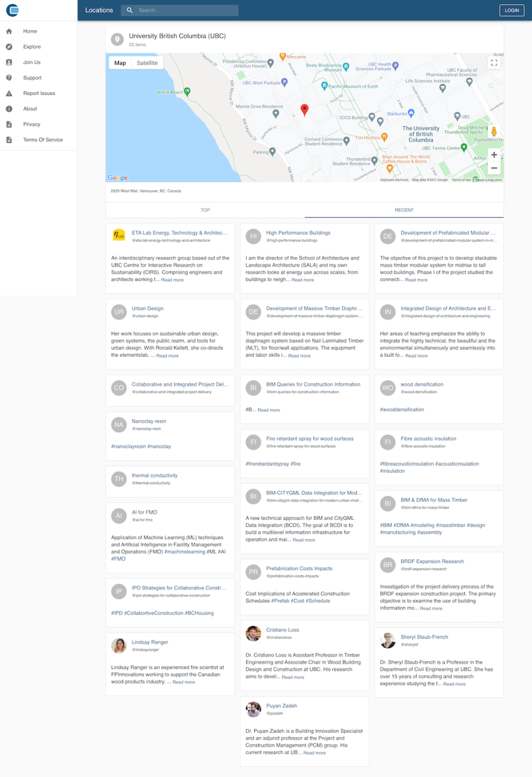
Task: Click Lindsay Ranger's profile photo
Action: 119,646
